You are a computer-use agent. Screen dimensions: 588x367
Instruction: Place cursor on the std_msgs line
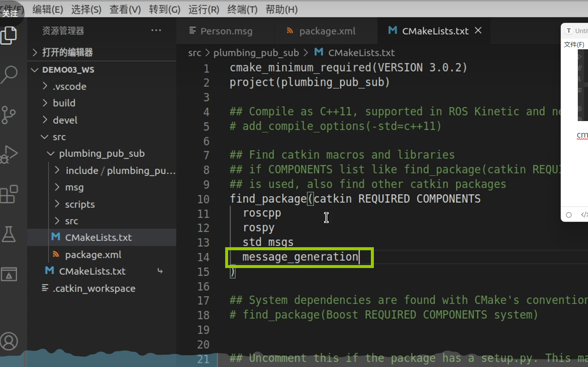pyautogui.click(x=268, y=242)
